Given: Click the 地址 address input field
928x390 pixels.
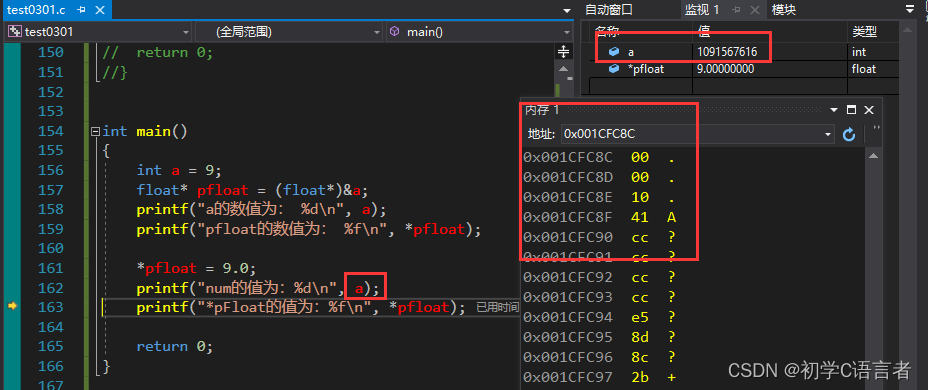Looking at the screenshot, I should tap(692, 134).
